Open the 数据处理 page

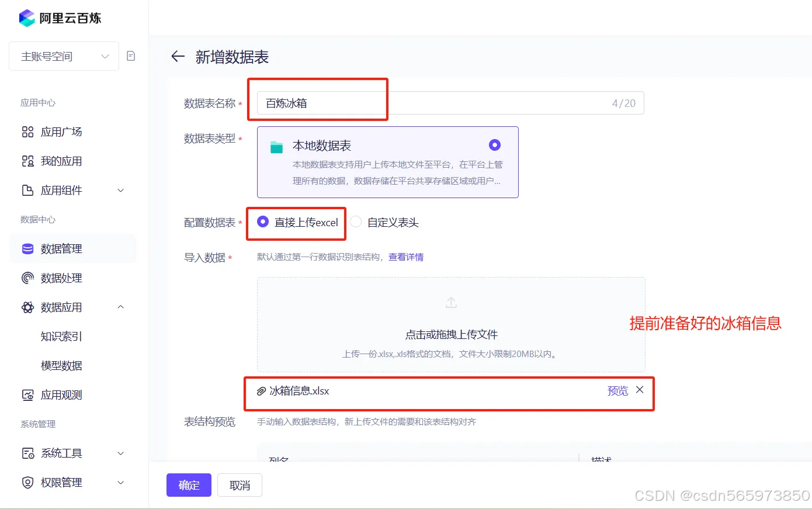pos(60,278)
